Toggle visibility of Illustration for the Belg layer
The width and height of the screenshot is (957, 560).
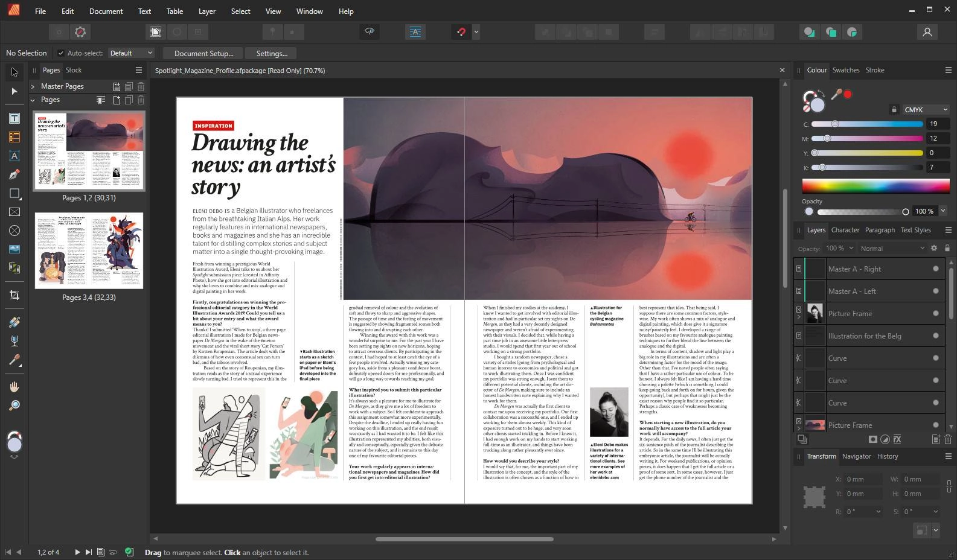click(936, 336)
